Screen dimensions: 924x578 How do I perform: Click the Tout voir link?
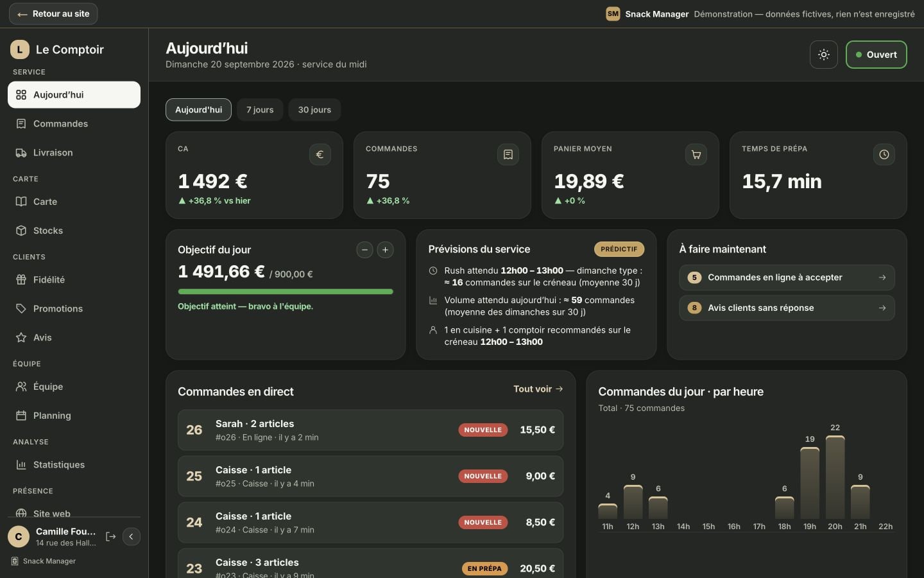tap(538, 389)
